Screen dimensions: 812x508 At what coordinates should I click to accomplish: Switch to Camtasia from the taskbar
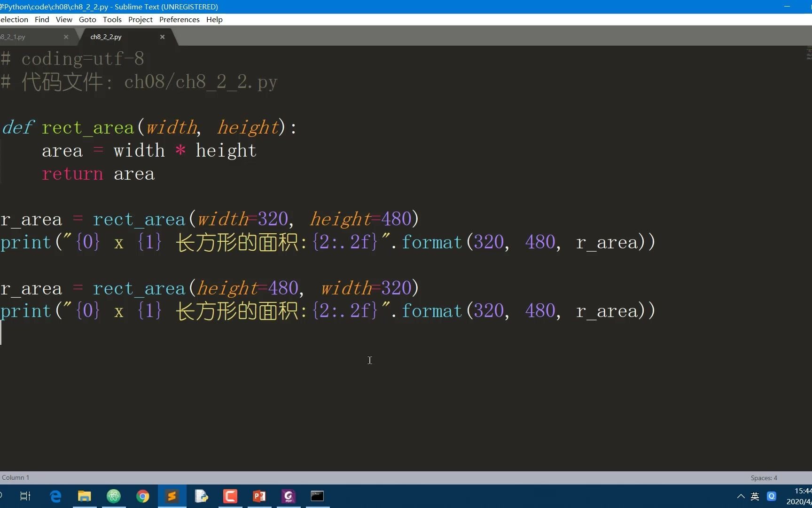click(230, 496)
